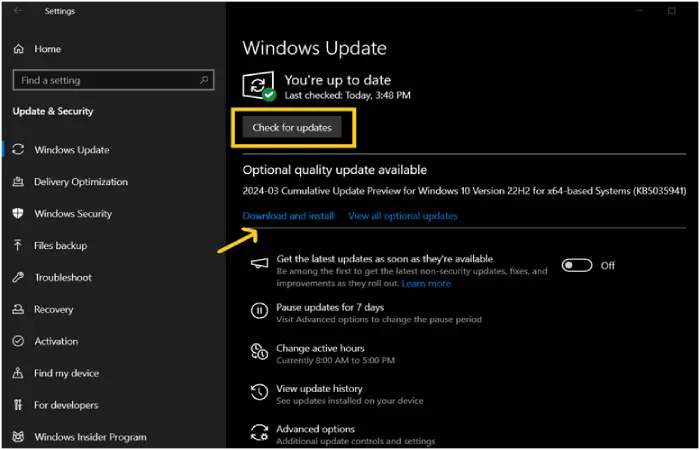Click View all optional updates link
The height and width of the screenshot is (450, 700).
(403, 216)
